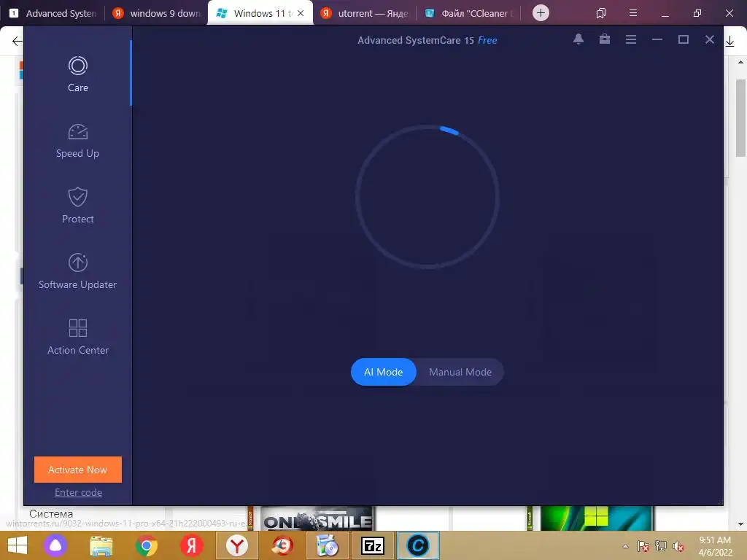Open the toolbox briefcase icon
Screen dimensions: 747x560
point(605,39)
